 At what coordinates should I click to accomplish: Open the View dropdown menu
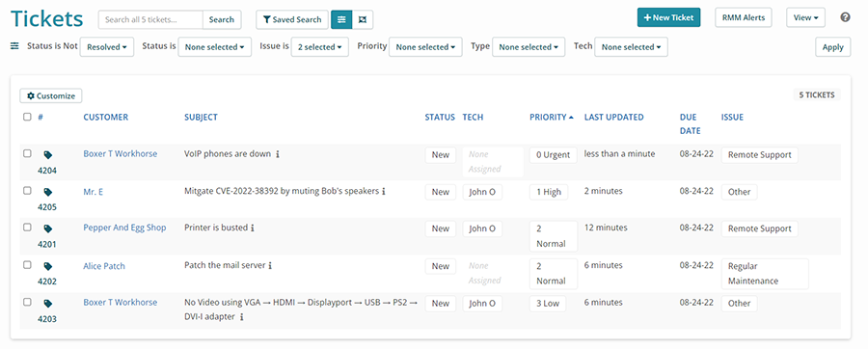805,17
